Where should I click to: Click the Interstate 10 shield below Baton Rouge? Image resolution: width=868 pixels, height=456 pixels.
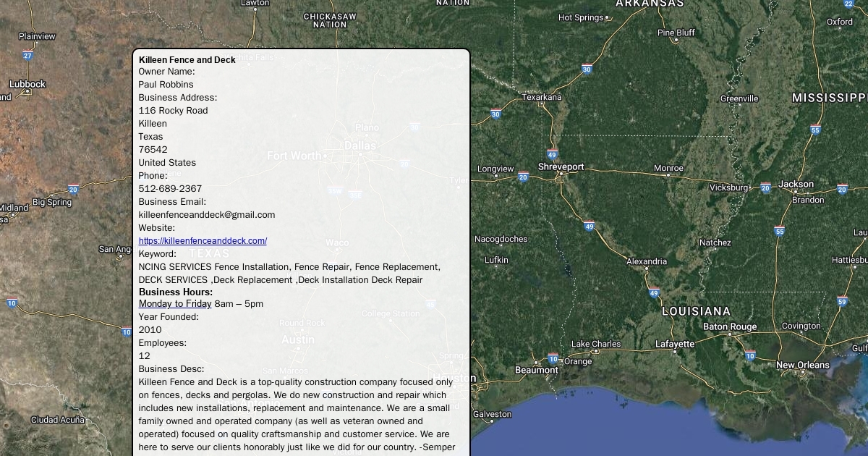click(x=751, y=355)
